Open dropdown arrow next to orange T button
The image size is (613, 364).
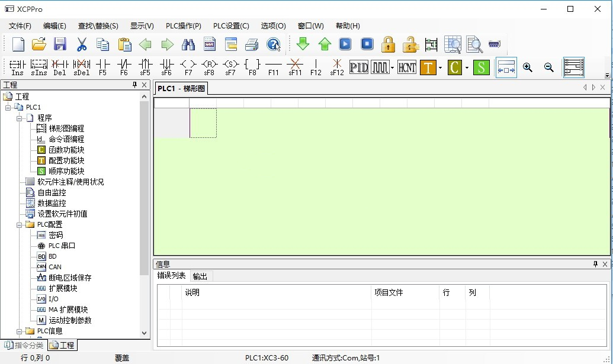[440, 68]
